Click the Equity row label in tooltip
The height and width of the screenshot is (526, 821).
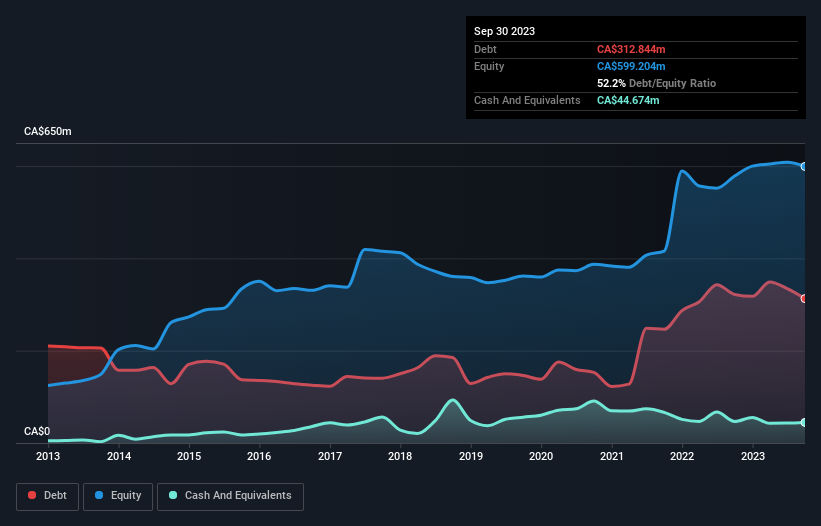point(489,66)
